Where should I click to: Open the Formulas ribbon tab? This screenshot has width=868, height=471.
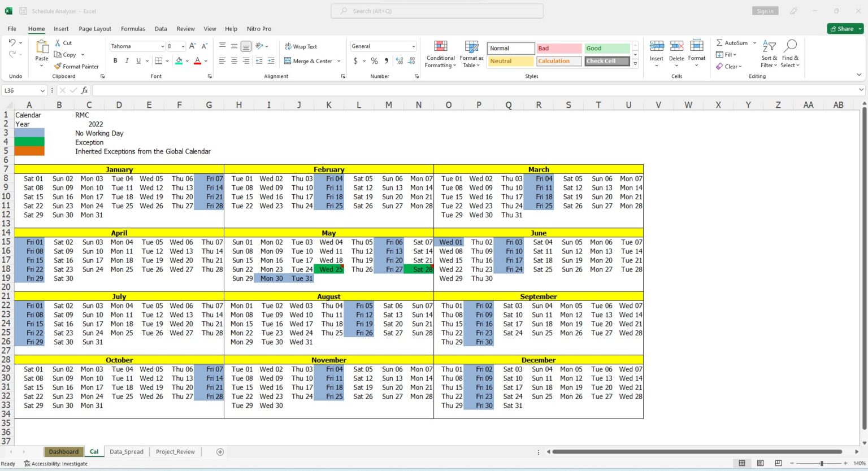tap(133, 29)
